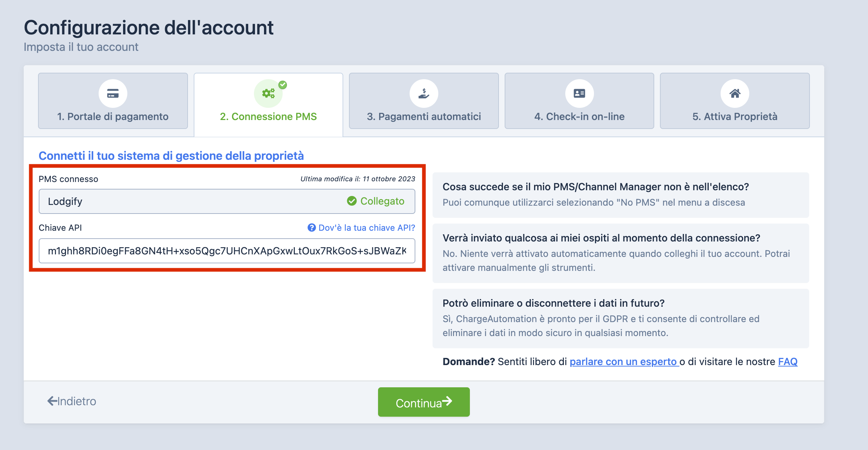The width and height of the screenshot is (868, 450).
Task: Click the gears icon for Connessione PMS
Action: (x=268, y=94)
